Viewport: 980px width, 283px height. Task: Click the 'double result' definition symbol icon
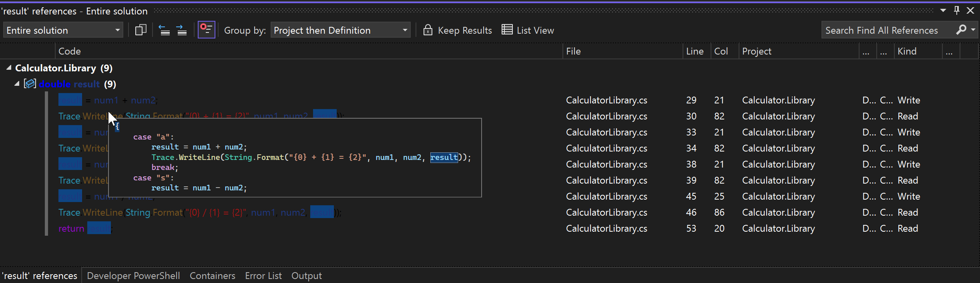[x=30, y=84]
